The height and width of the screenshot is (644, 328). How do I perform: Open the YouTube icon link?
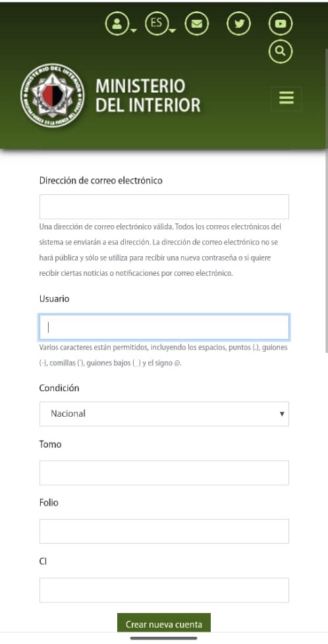pyautogui.click(x=281, y=24)
